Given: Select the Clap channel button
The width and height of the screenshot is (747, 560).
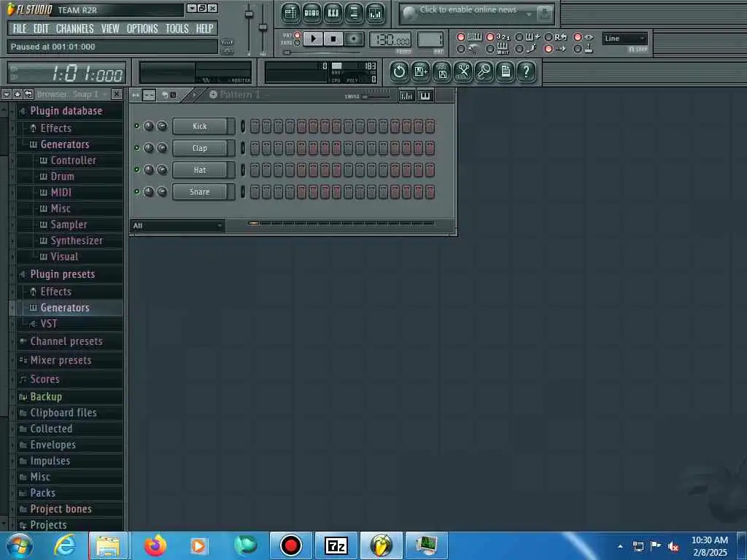Looking at the screenshot, I should pyautogui.click(x=200, y=148).
